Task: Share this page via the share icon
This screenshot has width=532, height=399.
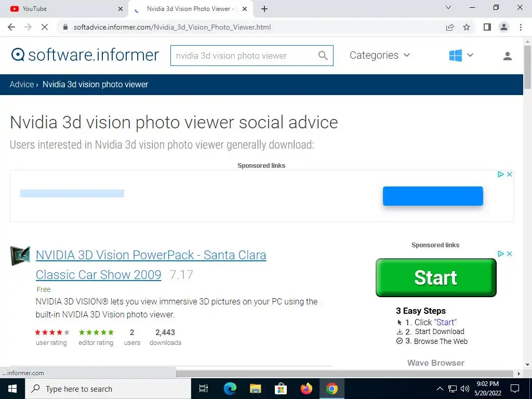Action: pyautogui.click(x=450, y=27)
